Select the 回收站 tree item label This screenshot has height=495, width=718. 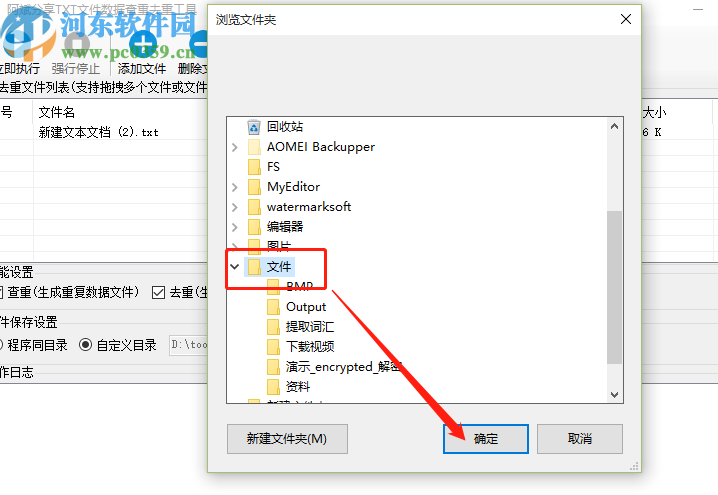pyautogui.click(x=285, y=127)
